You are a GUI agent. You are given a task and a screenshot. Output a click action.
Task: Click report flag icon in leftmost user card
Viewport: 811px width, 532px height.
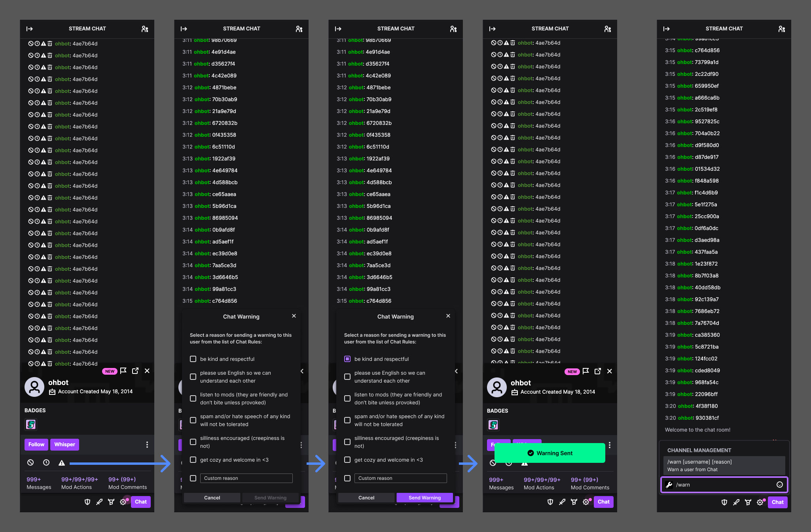point(123,371)
